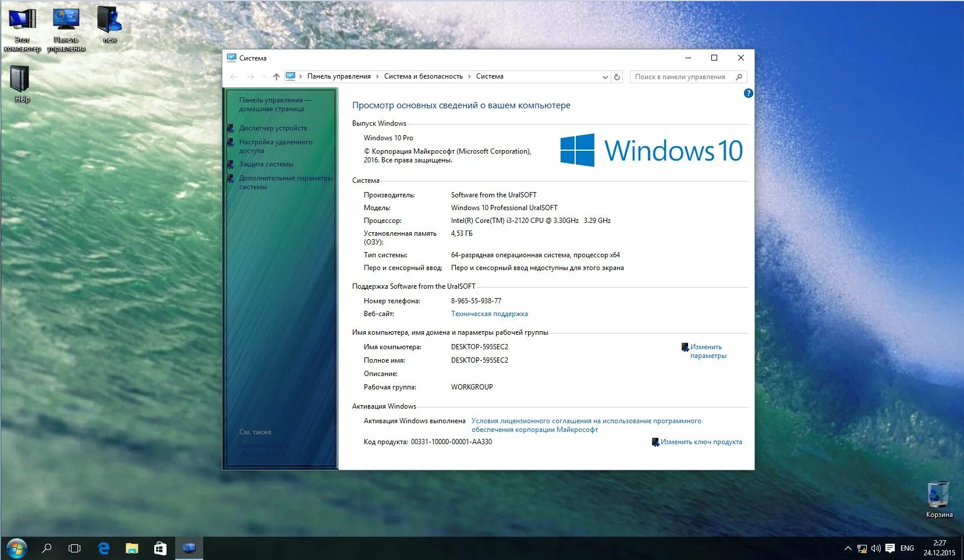The image size is (964, 560).
Task: Select the Корзина recycle bin icon
Action: pos(939,499)
